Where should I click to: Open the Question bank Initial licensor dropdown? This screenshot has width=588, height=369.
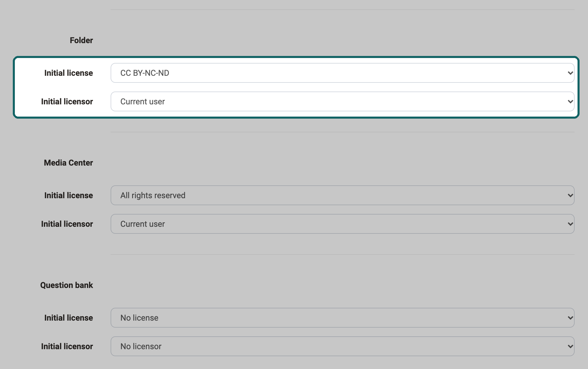pyautogui.click(x=342, y=346)
